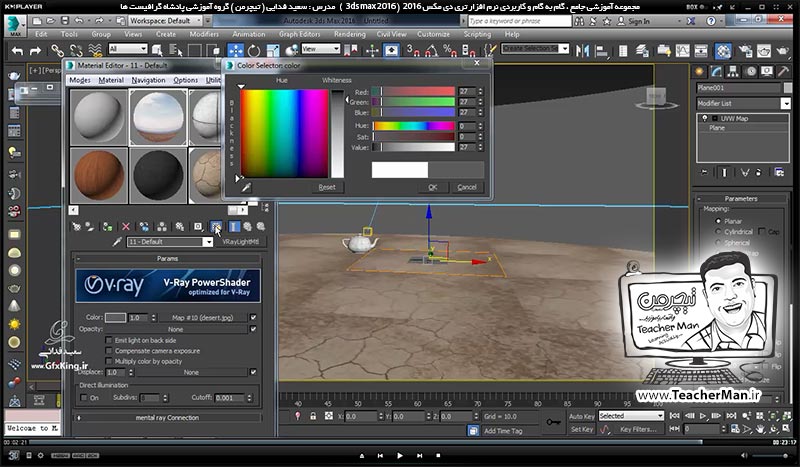Click OK in Color Selector
The image size is (800, 467).
pyautogui.click(x=433, y=187)
